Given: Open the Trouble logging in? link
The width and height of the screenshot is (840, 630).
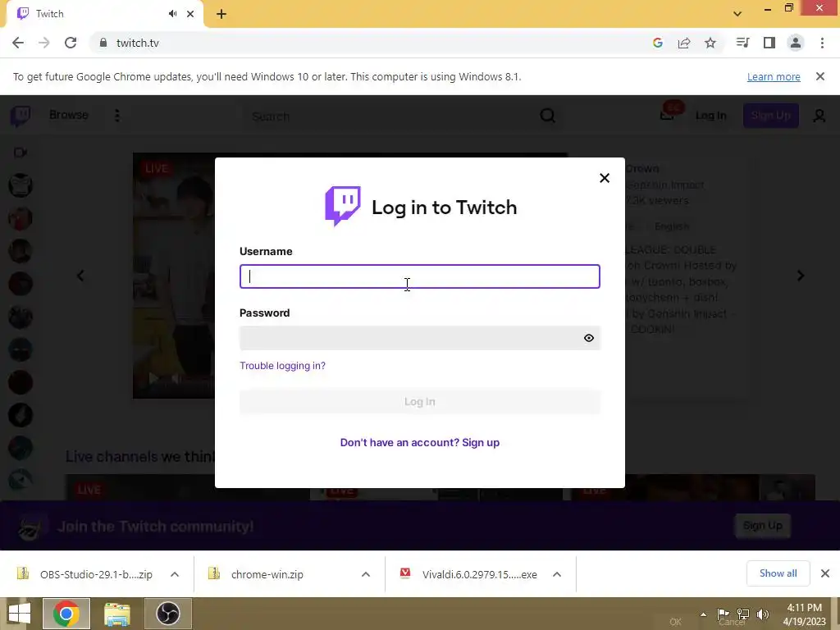Looking at the screenshot, I should pos(282,365).
